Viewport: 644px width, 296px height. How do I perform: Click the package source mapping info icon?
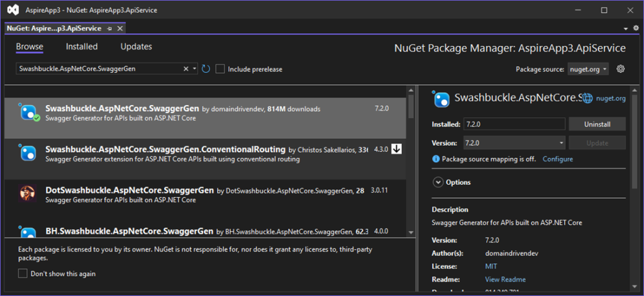436,159
